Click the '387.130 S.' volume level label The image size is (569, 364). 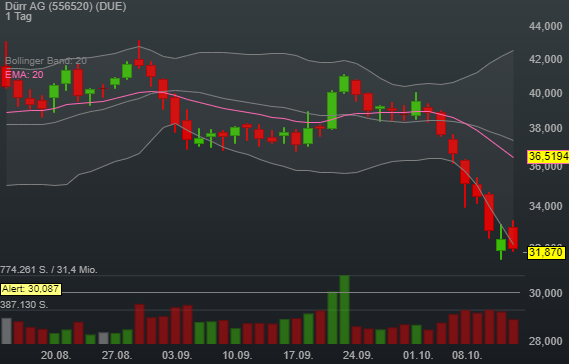click(x=24, y=304)
